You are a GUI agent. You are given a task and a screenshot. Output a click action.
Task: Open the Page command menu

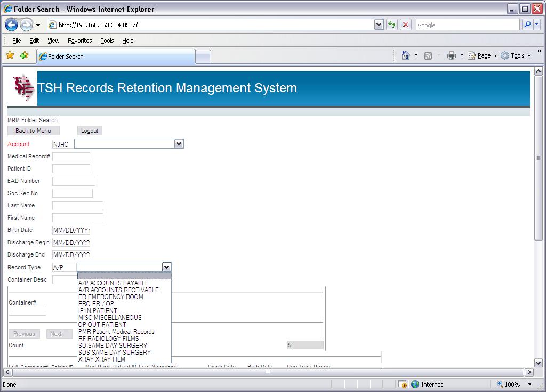tap(482, 55)
